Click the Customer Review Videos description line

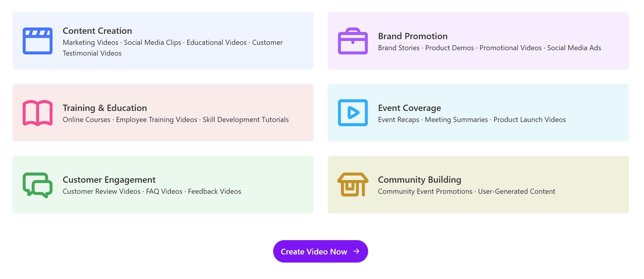point(152,191)
